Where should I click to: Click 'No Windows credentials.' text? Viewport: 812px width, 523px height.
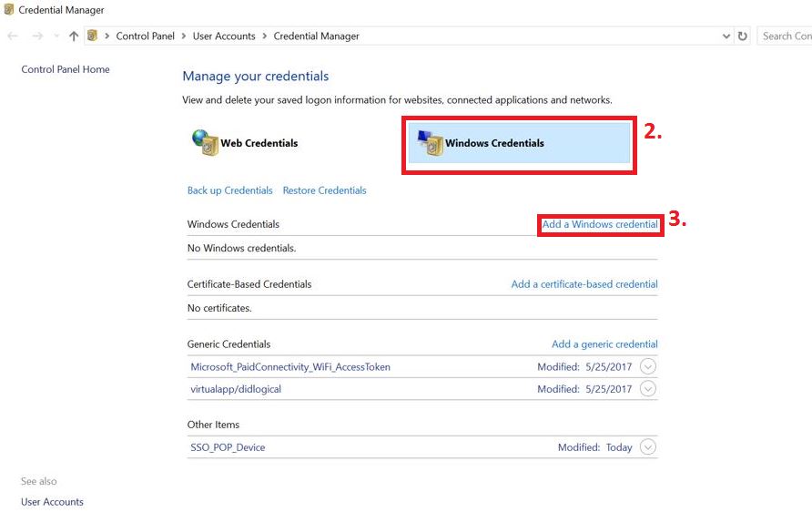tap(242, 248)
